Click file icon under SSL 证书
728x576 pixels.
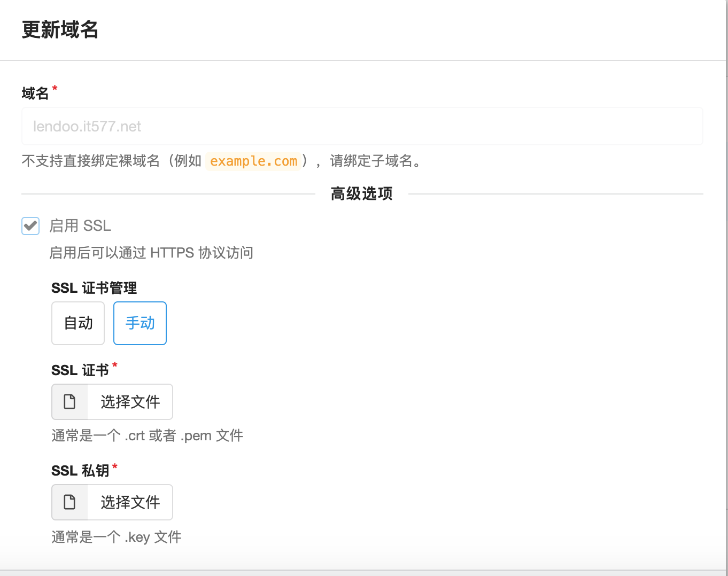(x=69, y=402)
